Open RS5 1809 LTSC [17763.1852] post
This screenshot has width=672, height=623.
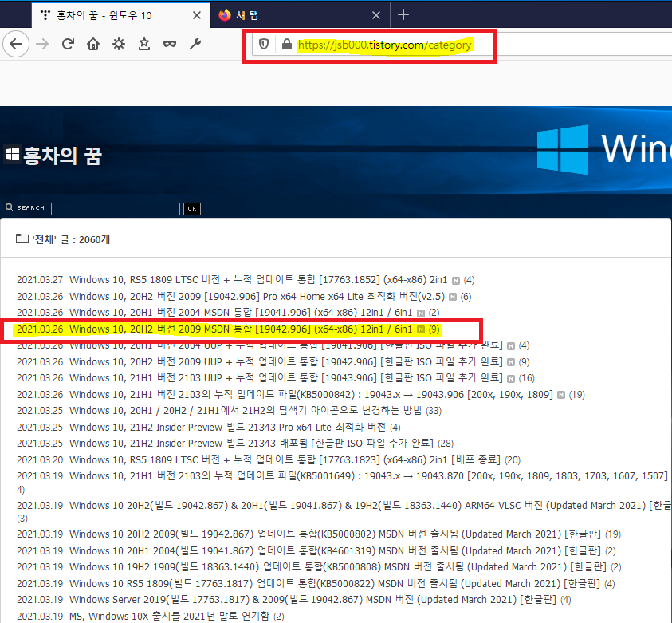258,280
